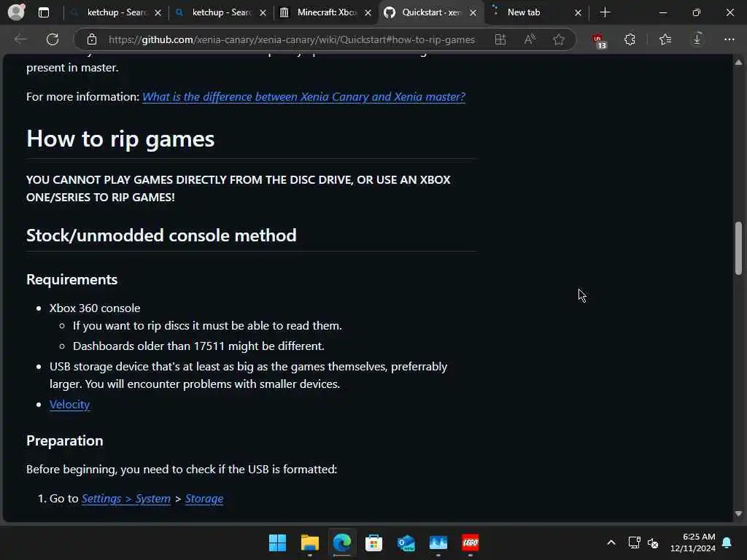Open the Extensions puzzle icon

point(630,39)
